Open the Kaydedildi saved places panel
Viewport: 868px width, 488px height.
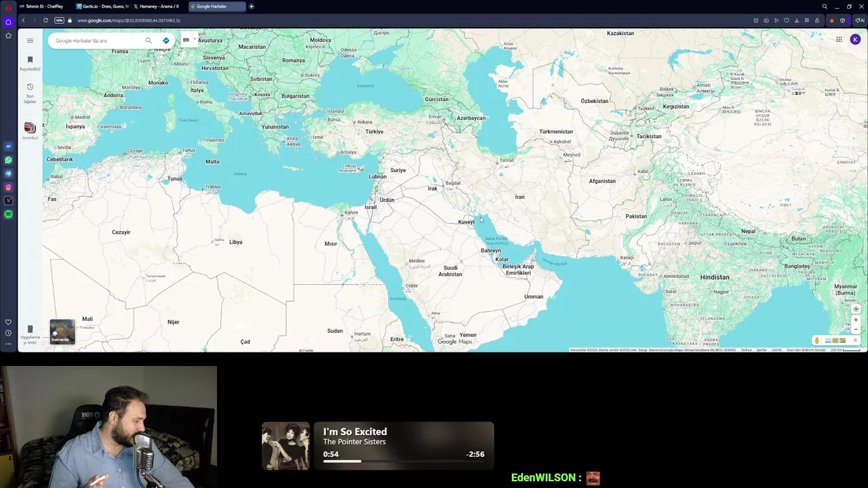pyautogui.click(x=30, y=64)
